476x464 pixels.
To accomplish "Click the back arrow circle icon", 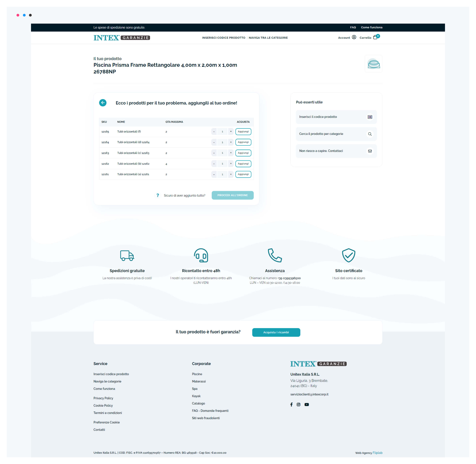I will (x=103, y=103).
